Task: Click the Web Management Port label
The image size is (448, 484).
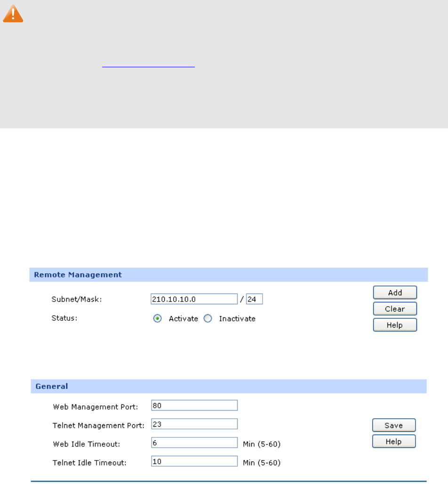Action: [96, 407]
